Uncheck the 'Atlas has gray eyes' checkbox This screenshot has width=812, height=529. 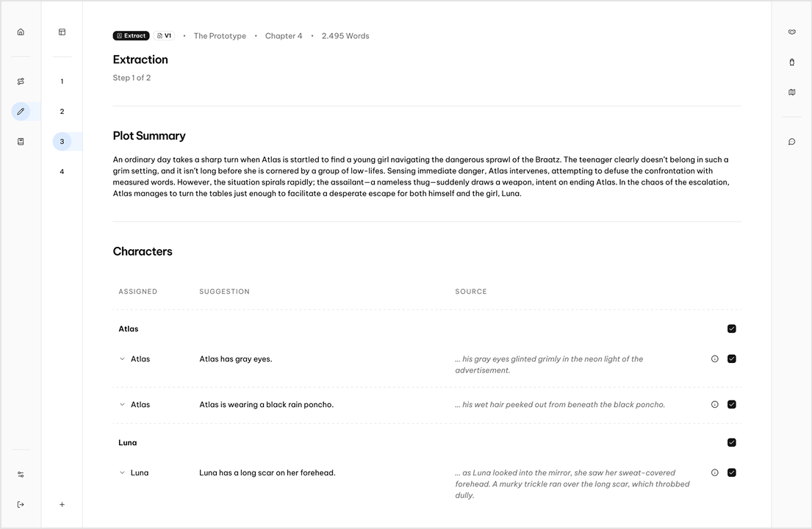(732, 359)
